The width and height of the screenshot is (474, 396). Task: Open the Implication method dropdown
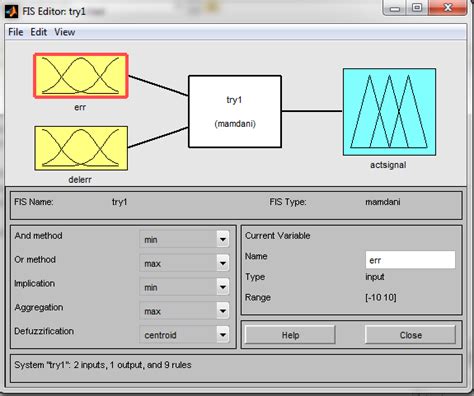184,287
